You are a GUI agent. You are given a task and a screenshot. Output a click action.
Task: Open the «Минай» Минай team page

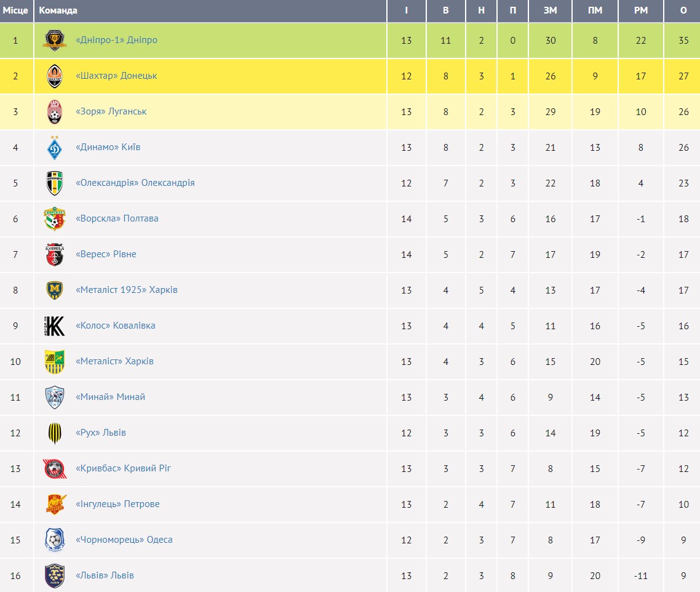(110, 397)
